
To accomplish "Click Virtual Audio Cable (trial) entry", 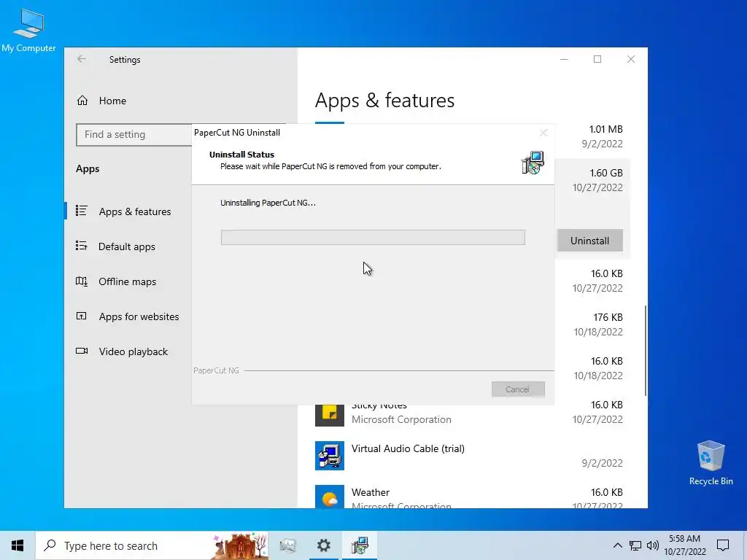I will (x=408, y=448).
